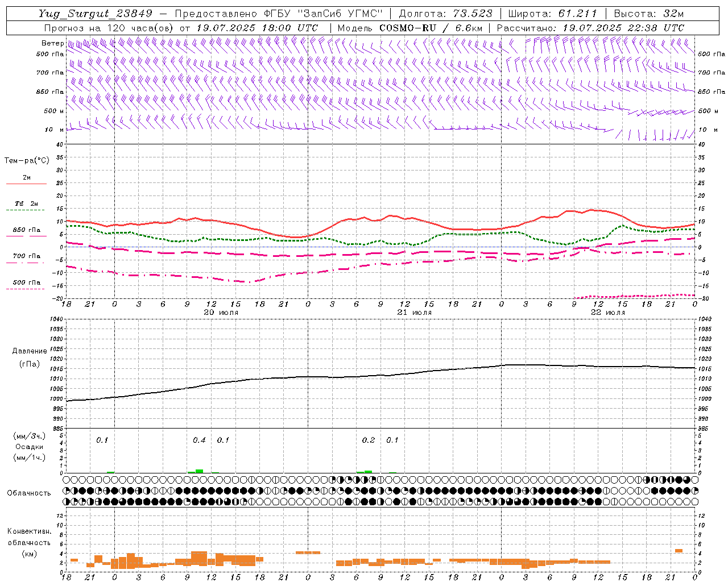Click the 0.4 precipitation amount value

coord(199,440)
